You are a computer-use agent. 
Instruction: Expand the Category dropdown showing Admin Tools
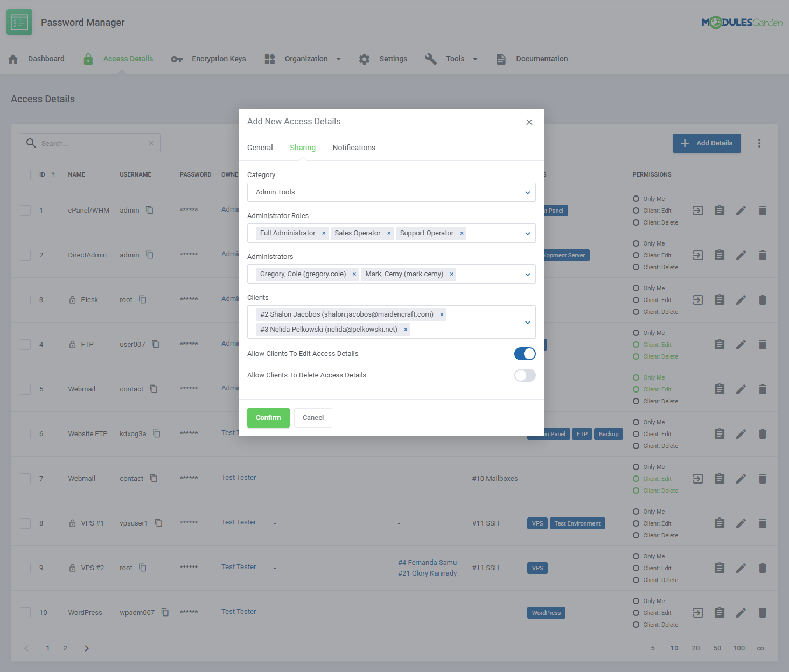point(527,192)
